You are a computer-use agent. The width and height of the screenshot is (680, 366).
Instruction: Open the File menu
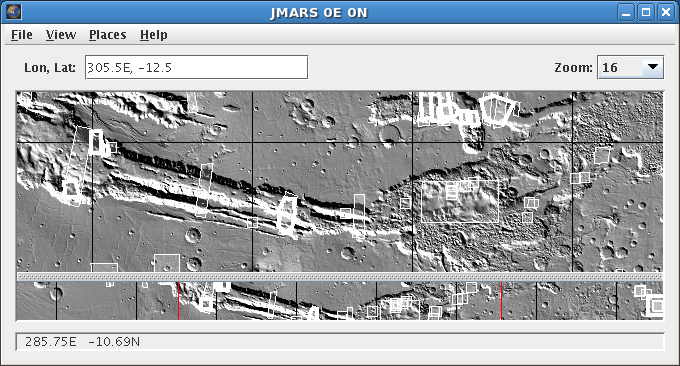tap(22, 35)
